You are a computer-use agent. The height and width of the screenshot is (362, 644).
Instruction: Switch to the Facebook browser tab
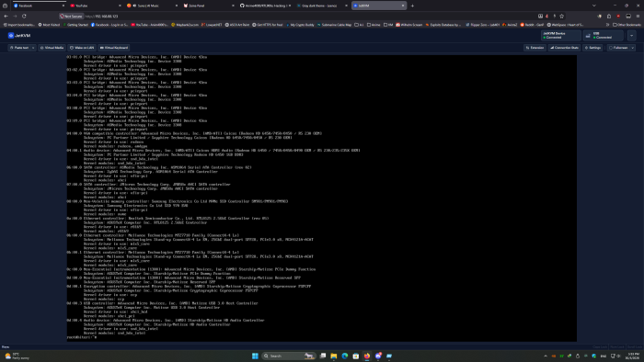39,6
